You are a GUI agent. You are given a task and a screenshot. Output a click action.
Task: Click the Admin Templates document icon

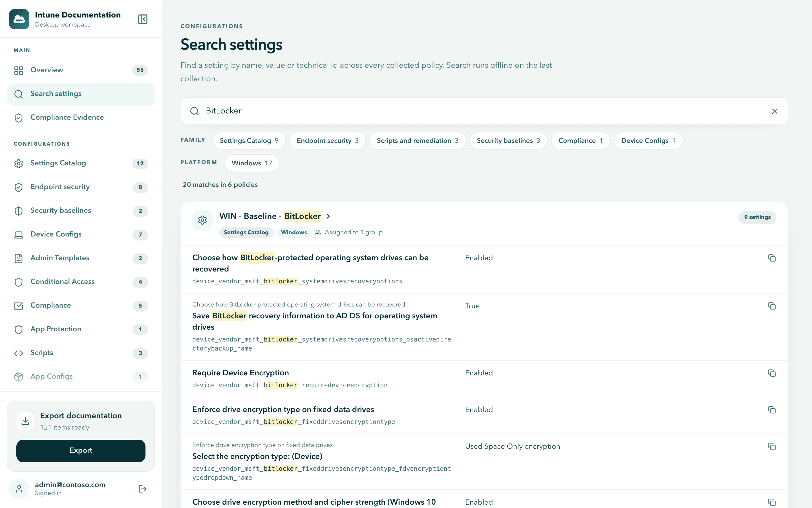pos(19,258)
